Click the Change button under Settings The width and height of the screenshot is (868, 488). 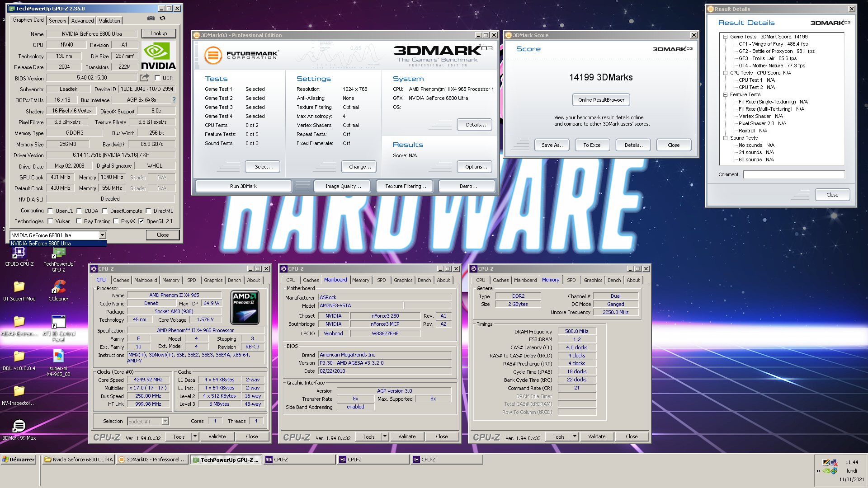pyautogui.click(x=360, y=167)
